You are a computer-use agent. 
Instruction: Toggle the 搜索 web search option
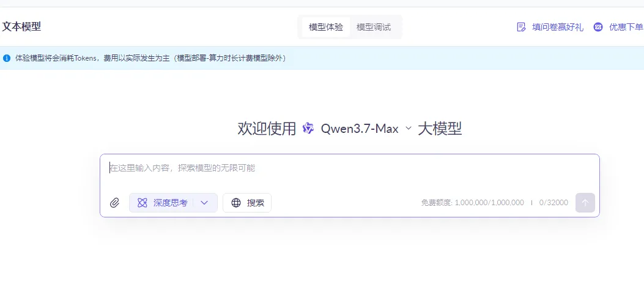(247, 203)
